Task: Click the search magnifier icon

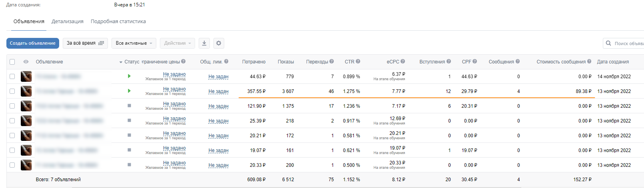Action: [x=608, y=43]
